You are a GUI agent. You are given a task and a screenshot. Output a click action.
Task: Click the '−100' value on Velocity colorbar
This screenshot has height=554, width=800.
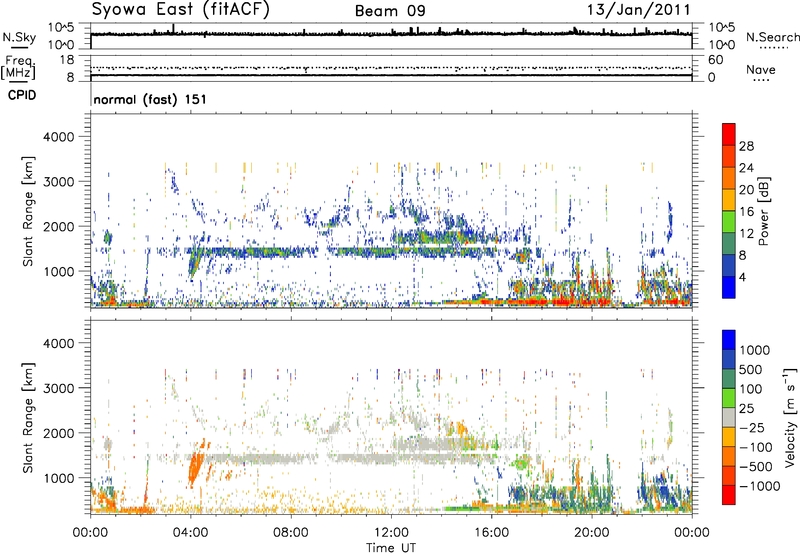tap(756, 447)
